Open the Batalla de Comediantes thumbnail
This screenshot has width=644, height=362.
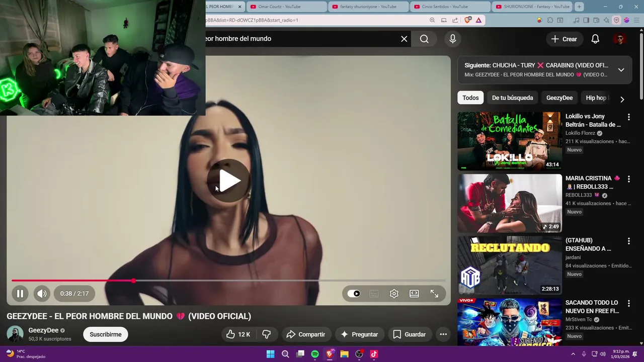point(509,141)
